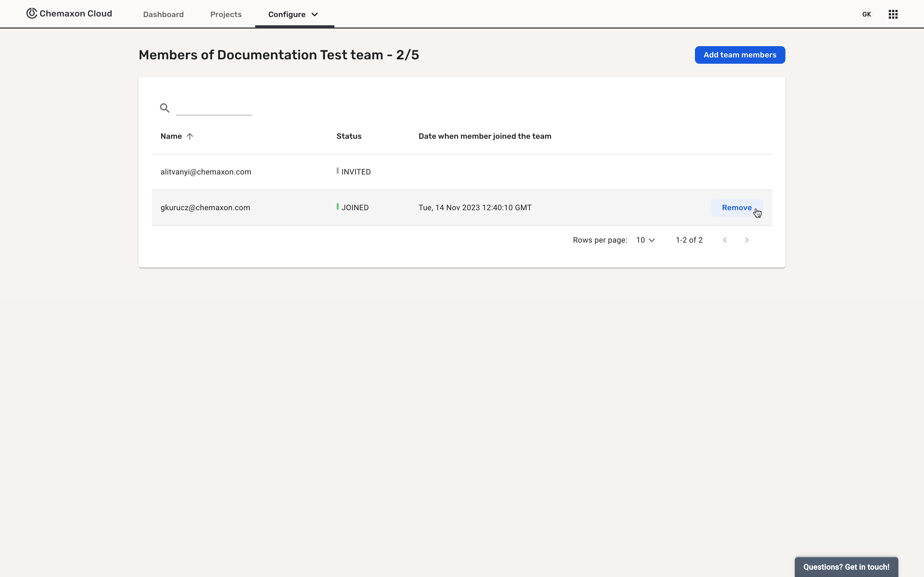Go to the next page arrow

[746, 240]
